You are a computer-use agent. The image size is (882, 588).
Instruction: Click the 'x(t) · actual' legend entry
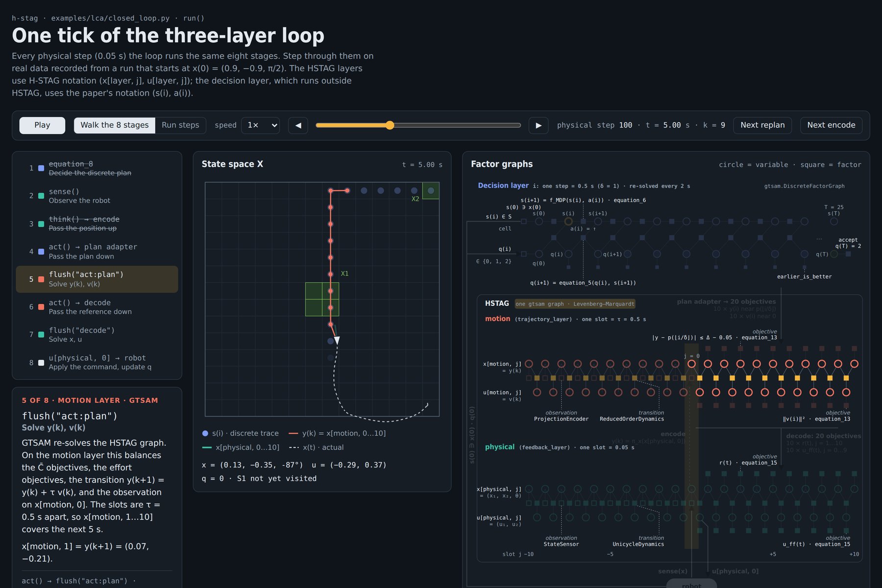coord(316,447)
